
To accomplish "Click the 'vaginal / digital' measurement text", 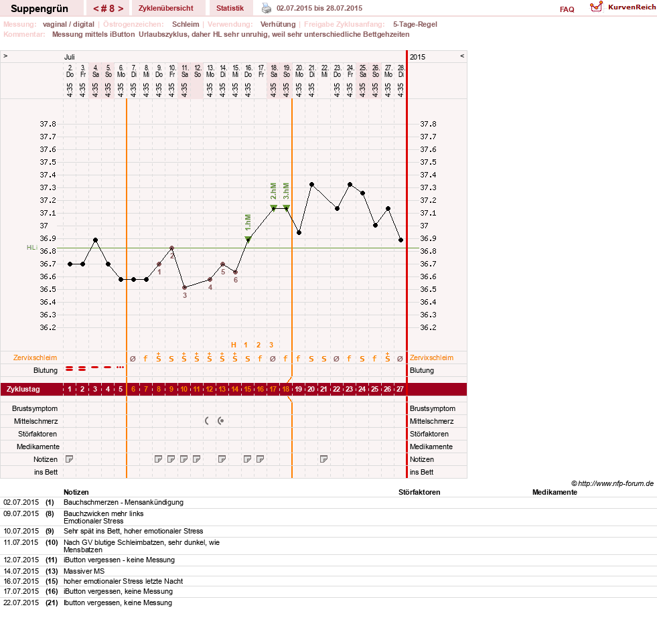I will (x=68, y=24).
